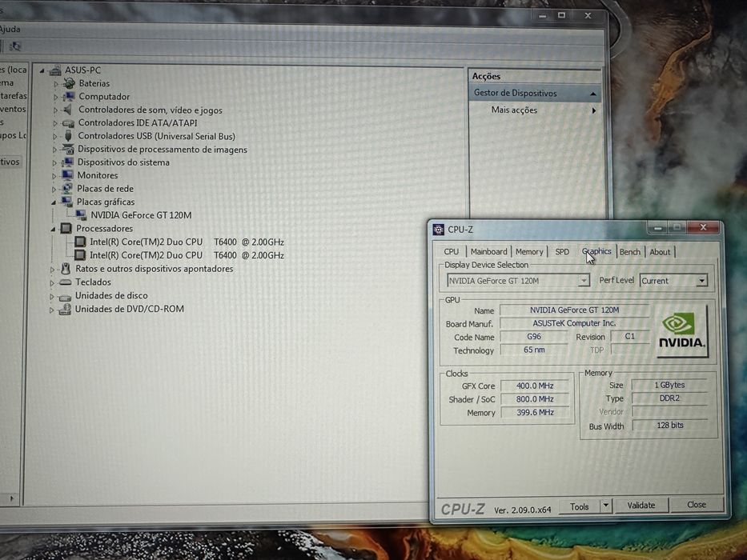Switch to the SPD tab
This screenshot has height=560, width=747.
(x=562, y=252)
